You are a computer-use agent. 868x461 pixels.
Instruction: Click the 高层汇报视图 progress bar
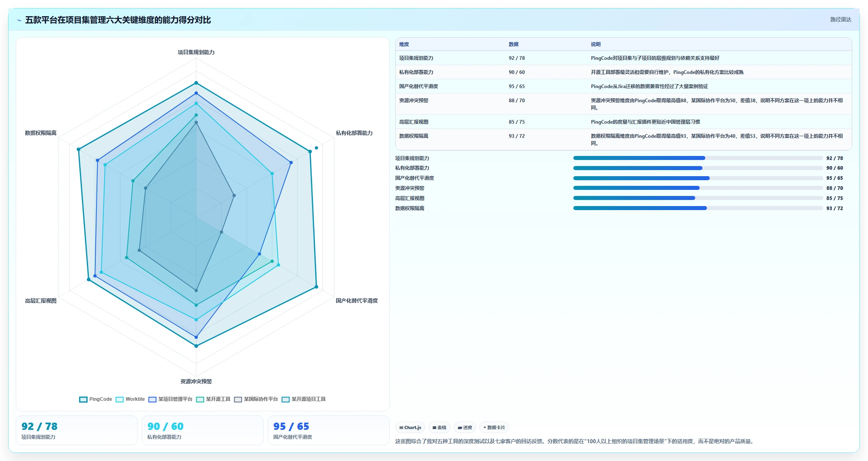[x=698, y=198]
